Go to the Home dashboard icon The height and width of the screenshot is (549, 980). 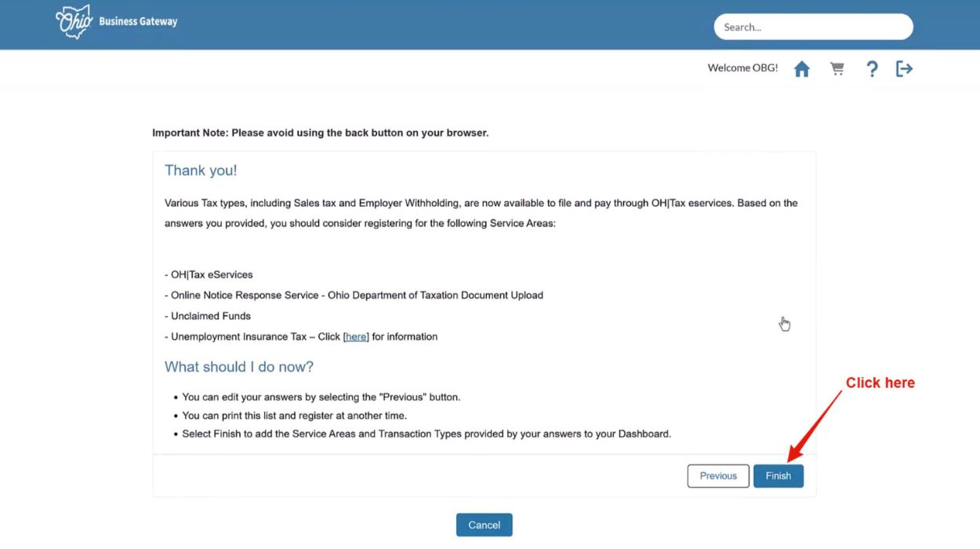coord(801,69)
